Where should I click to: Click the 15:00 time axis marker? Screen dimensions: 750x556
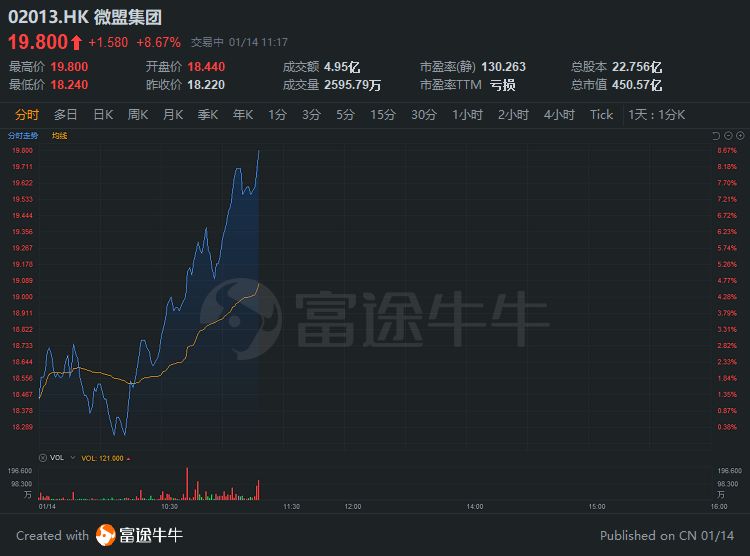pyautogui.click(x=596, y=506)
